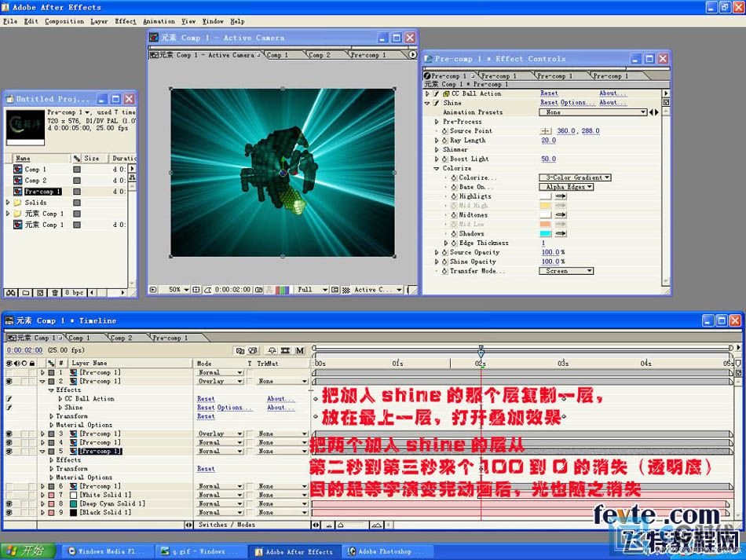Click the Shine Opacity stopwatch icon

coord(444,262)
